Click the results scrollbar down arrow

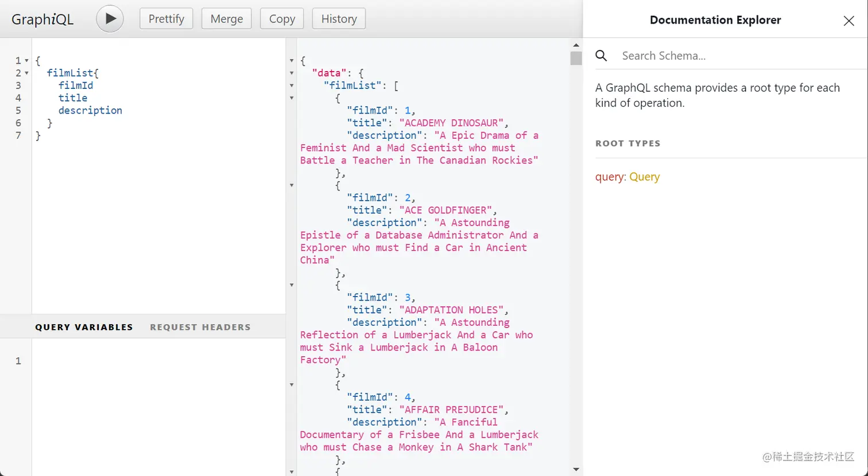tap(576, 470)
